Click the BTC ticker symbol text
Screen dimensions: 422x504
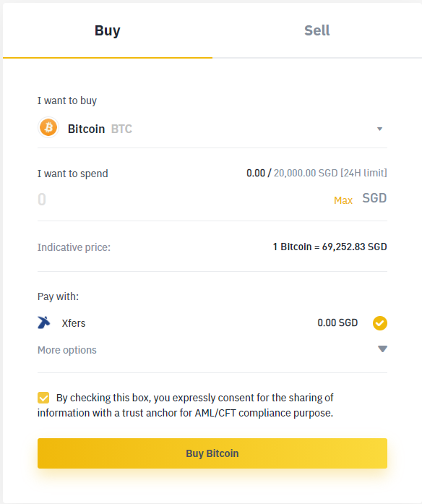point(121,129)
